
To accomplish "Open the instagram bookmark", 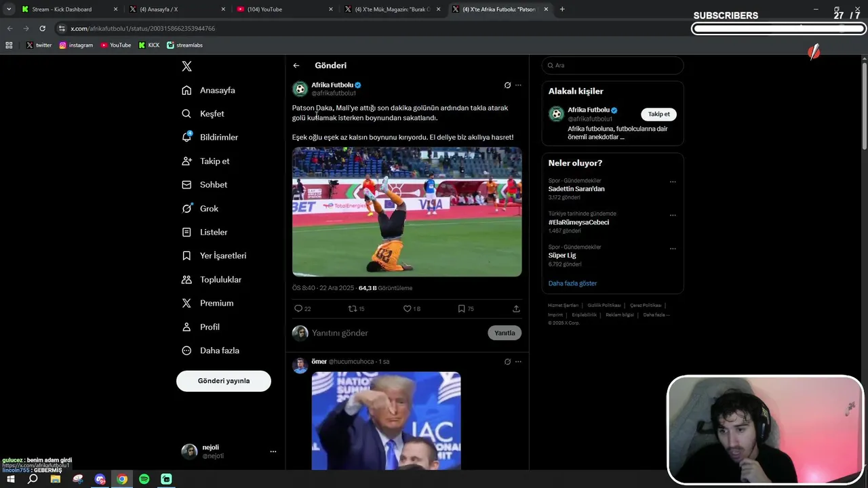I will tap(76, 45).
